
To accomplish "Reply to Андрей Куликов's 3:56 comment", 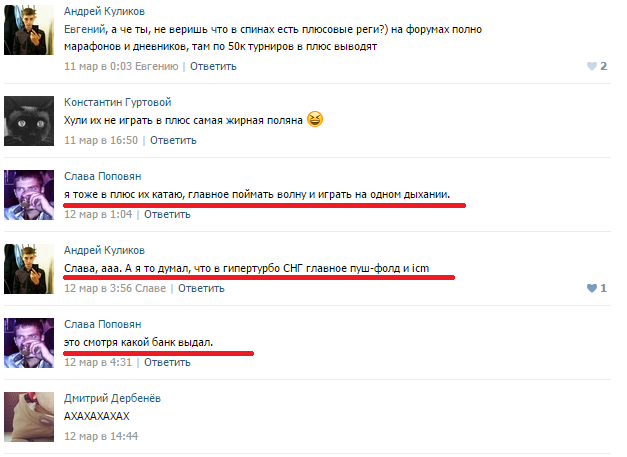I will point(201,288).
